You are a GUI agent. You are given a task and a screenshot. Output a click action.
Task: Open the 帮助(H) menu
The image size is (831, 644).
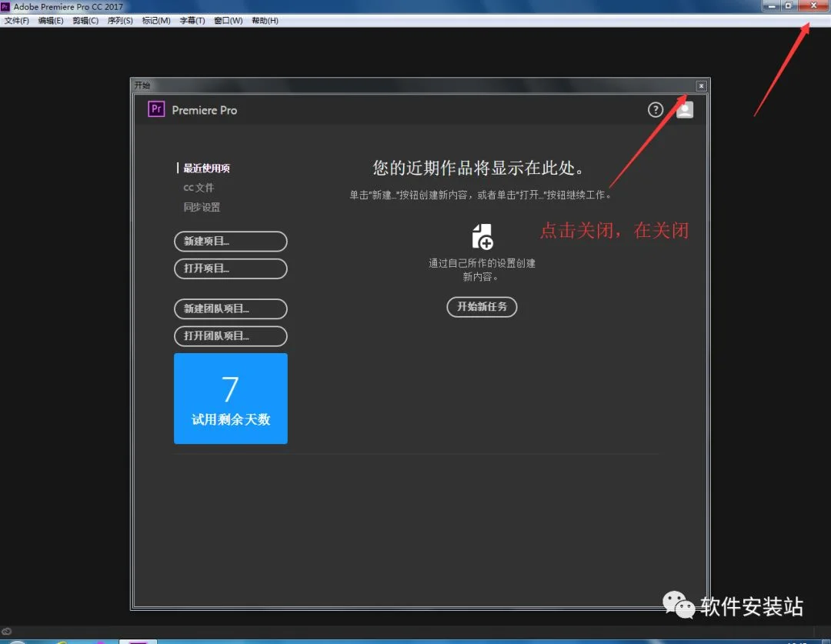pyautogui.click(x=265, y=21)
